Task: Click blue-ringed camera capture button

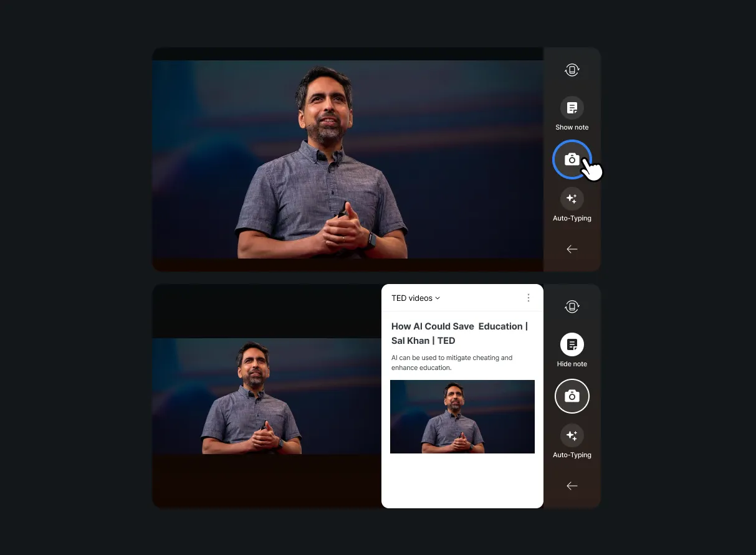Action: click(x=572, y=159)
